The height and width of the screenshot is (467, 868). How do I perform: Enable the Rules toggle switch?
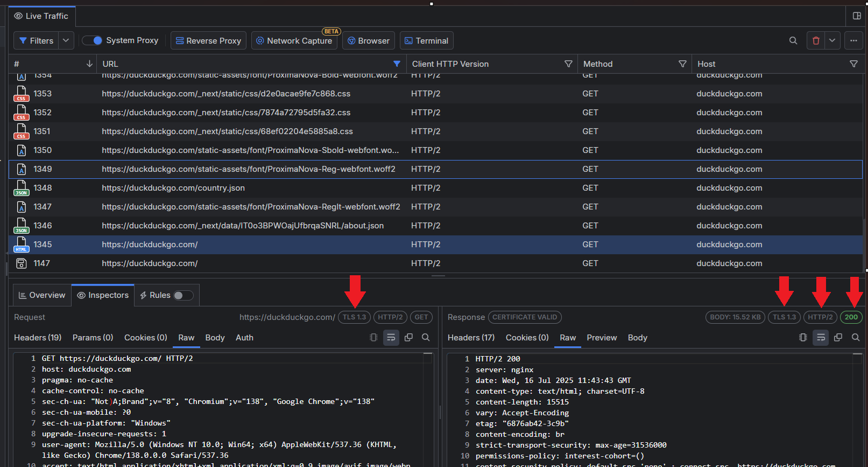[x=183, y=295]
